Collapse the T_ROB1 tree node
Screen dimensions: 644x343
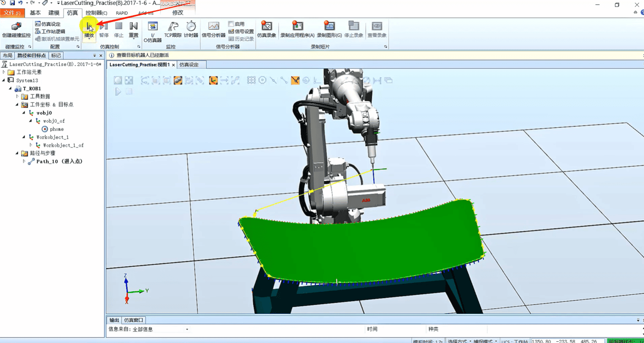11,89
